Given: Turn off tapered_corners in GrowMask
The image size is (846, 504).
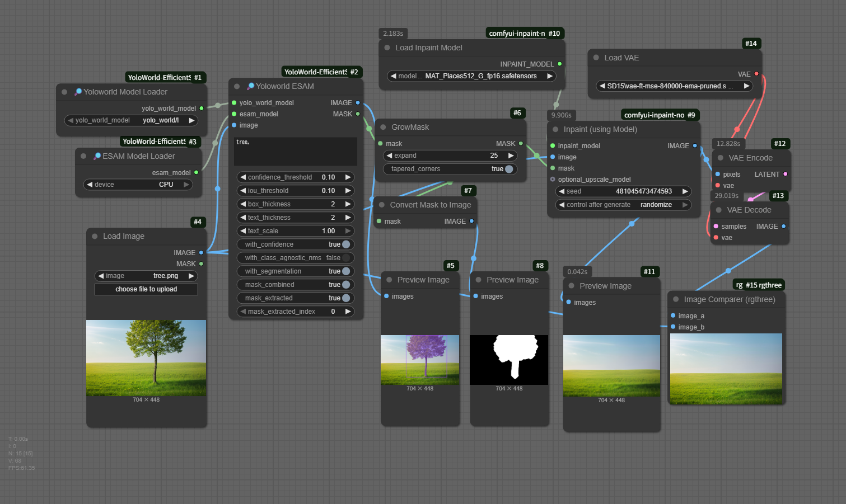Looking at the screenshot, I should click(x=508, y=169).
